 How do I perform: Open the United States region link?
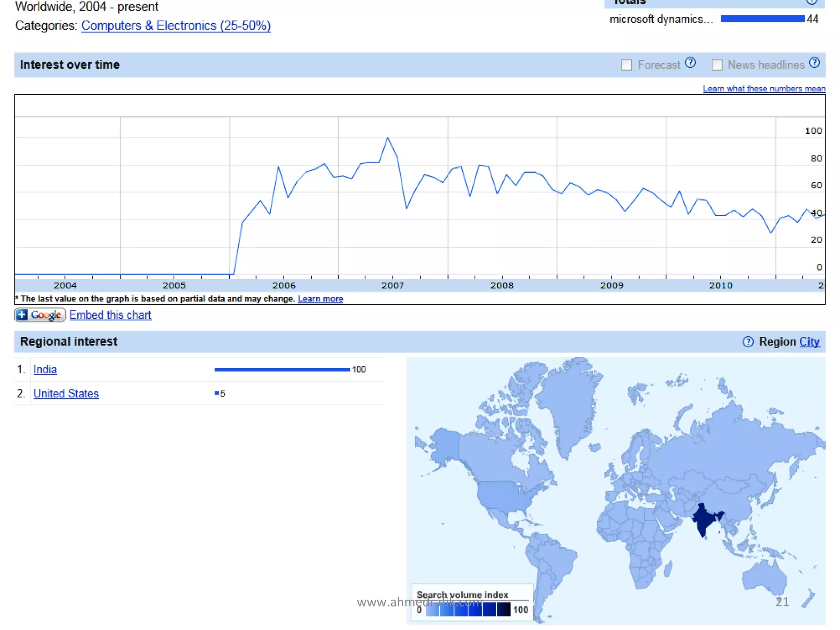[66, 393]
